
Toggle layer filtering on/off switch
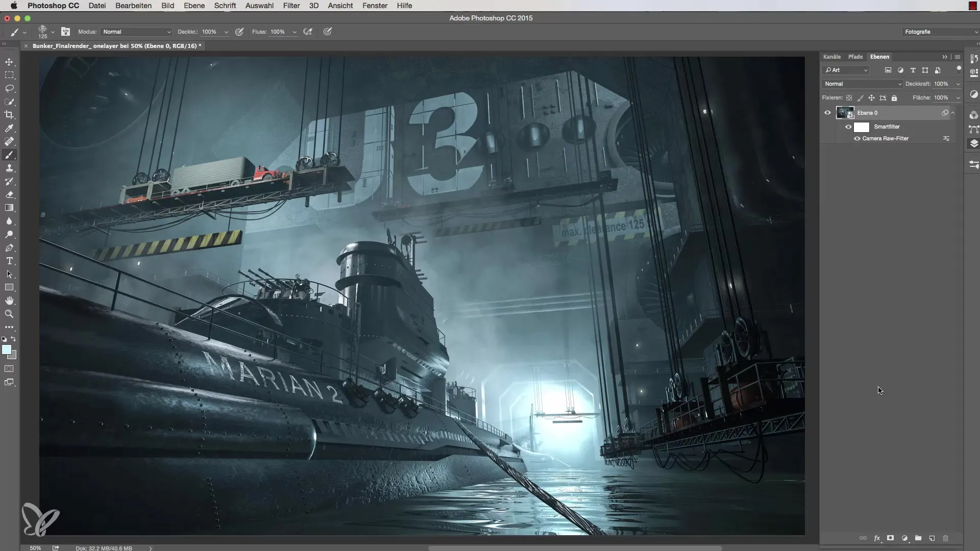(959, 69)
